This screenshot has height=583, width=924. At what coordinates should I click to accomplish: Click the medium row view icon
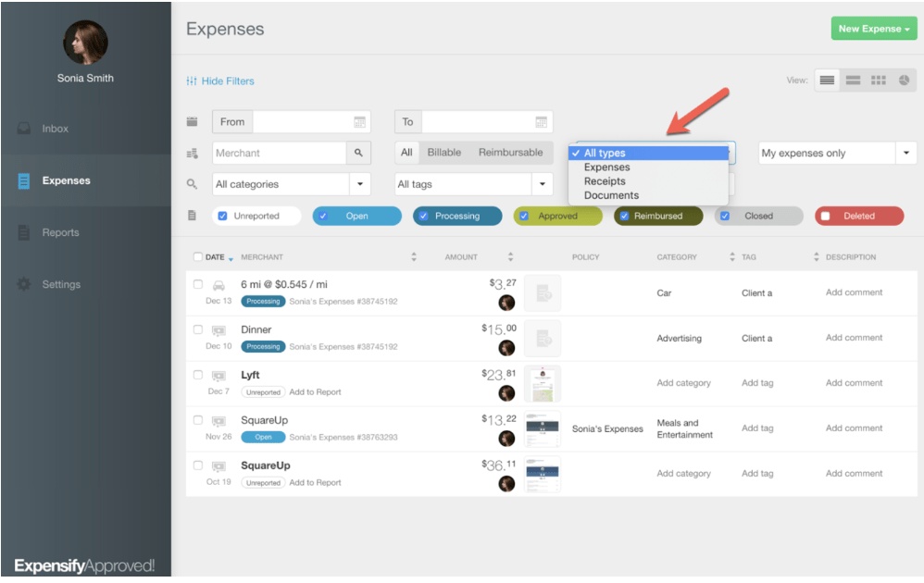853,81
